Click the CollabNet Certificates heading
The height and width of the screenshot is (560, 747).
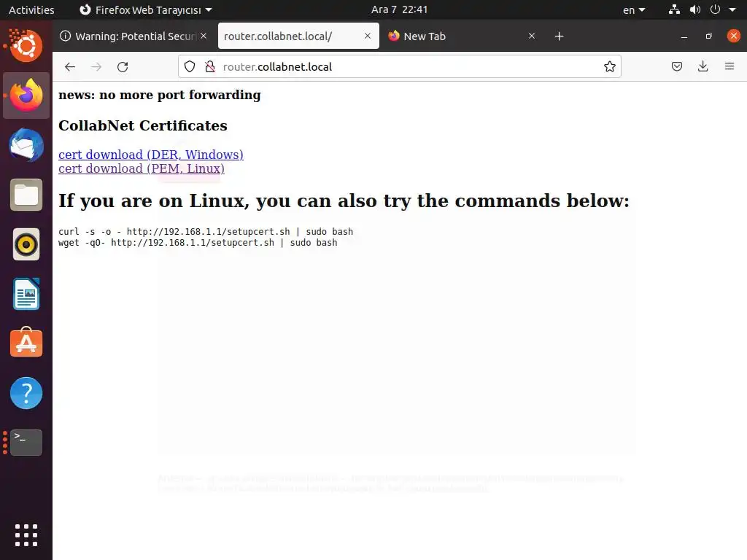[x=143, y=125]
